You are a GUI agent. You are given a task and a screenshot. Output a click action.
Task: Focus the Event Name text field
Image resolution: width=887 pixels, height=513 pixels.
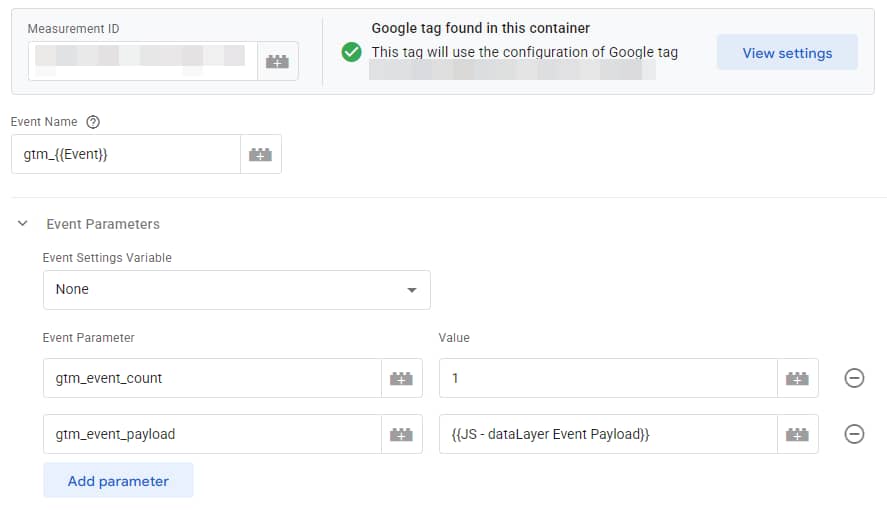point(125,155)
